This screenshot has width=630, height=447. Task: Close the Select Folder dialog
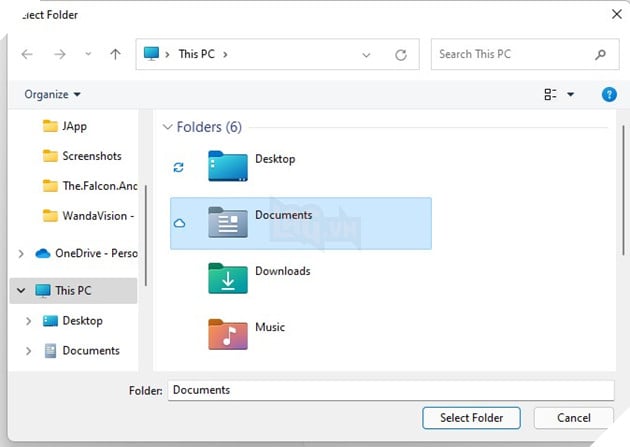pos(617,14)
